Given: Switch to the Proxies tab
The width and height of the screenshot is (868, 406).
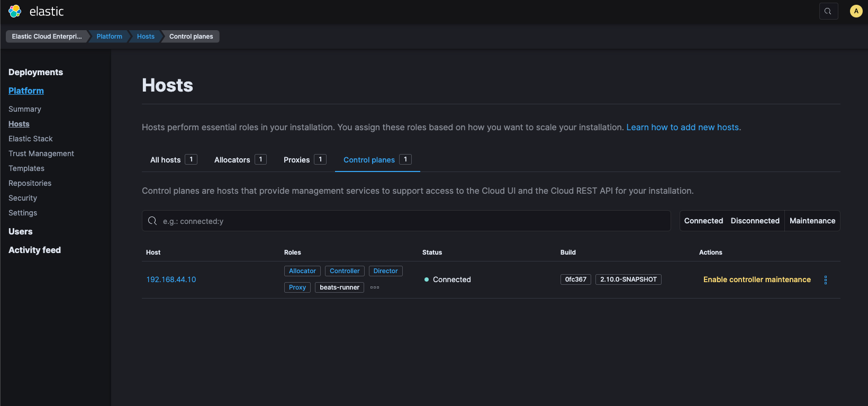Looking at the screenshot, I should (305, 159).
